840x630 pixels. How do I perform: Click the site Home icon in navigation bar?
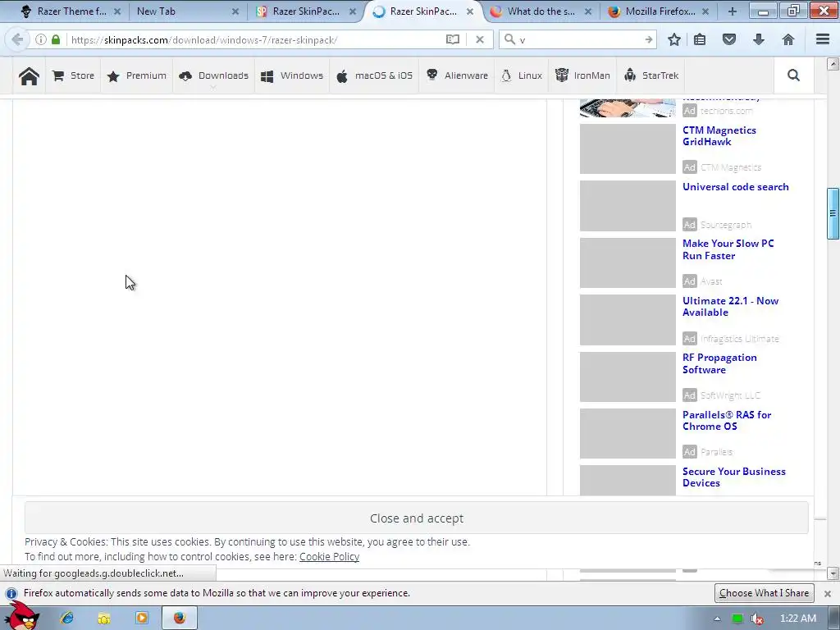[29, 76]
